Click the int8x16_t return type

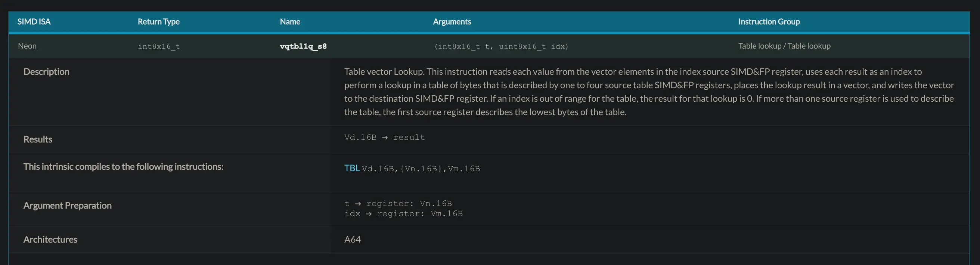click(x=159, y=46)
